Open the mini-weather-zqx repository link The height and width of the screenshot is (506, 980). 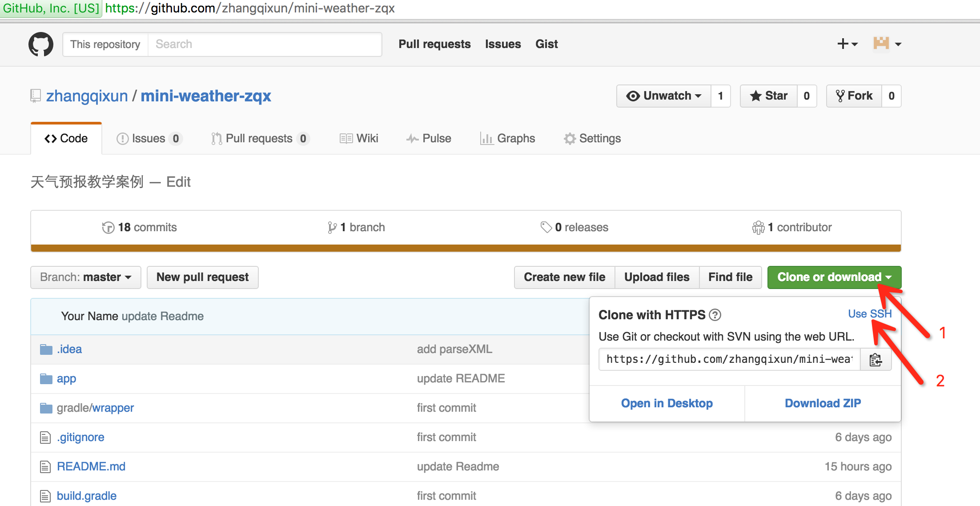206,96
